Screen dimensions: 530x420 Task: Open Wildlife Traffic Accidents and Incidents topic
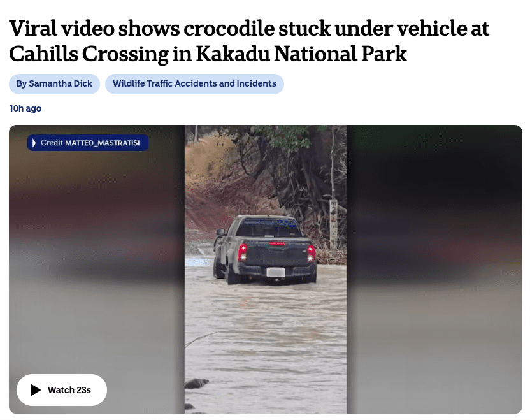(x=194, y=83)
